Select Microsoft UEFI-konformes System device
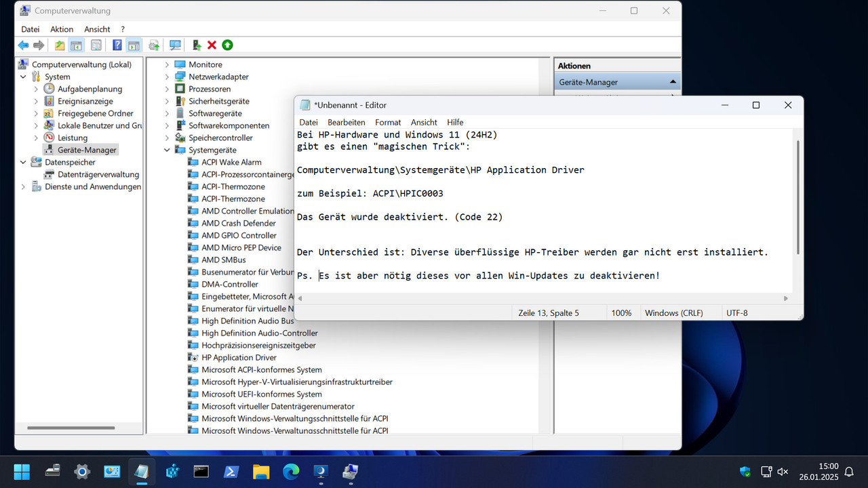Viewport: 868px width, 488px height. click(262, 394)
